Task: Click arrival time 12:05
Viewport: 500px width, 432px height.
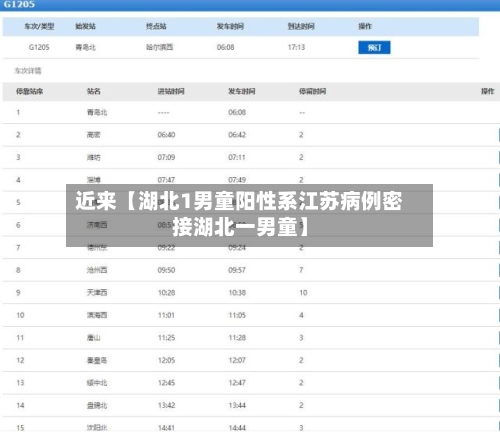Action: pyautogui.click(x=166, y=360)
